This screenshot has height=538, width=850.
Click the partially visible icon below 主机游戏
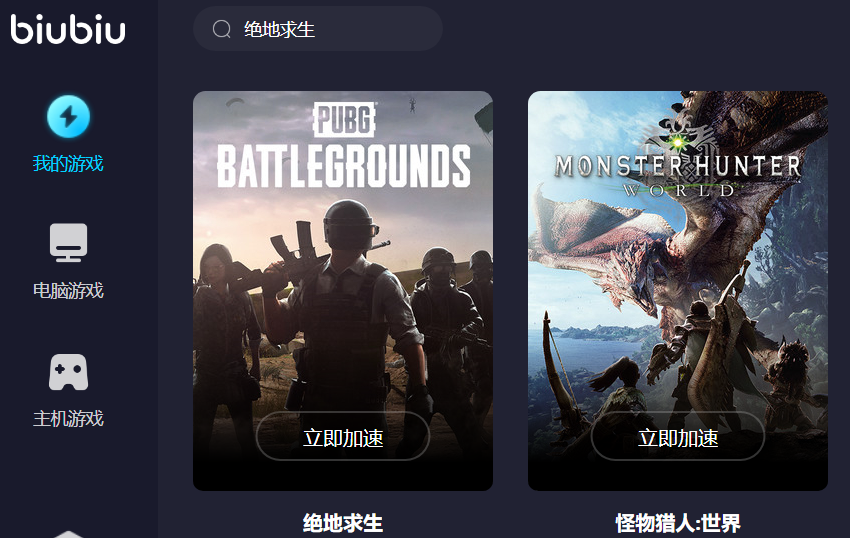pos(68,534)
